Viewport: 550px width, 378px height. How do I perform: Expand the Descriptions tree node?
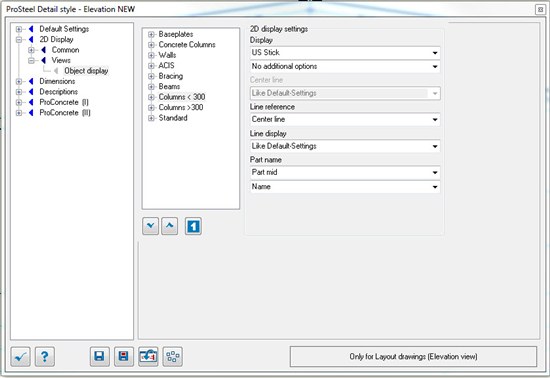[19, 92]
